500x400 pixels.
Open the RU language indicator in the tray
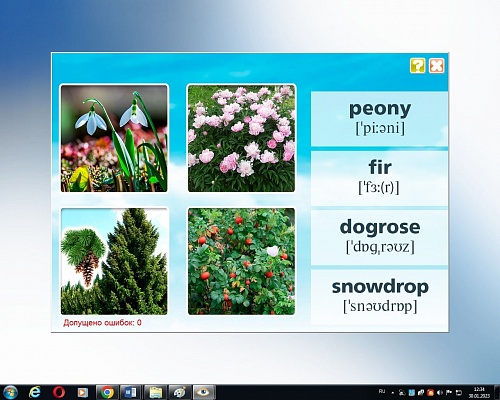(382, 391)
